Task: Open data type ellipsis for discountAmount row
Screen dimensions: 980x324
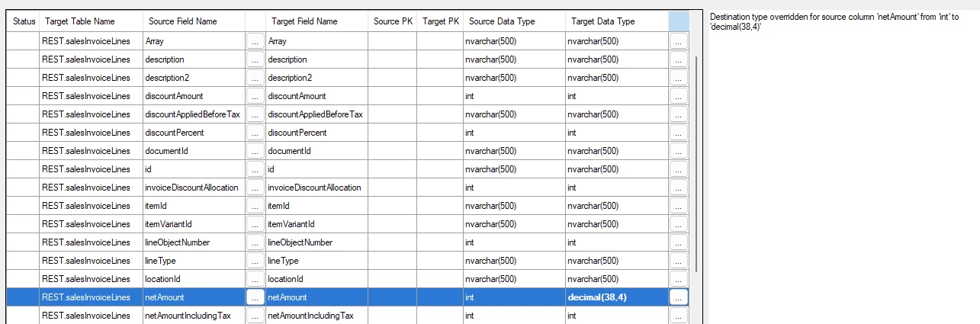Action: click(679, 96)
